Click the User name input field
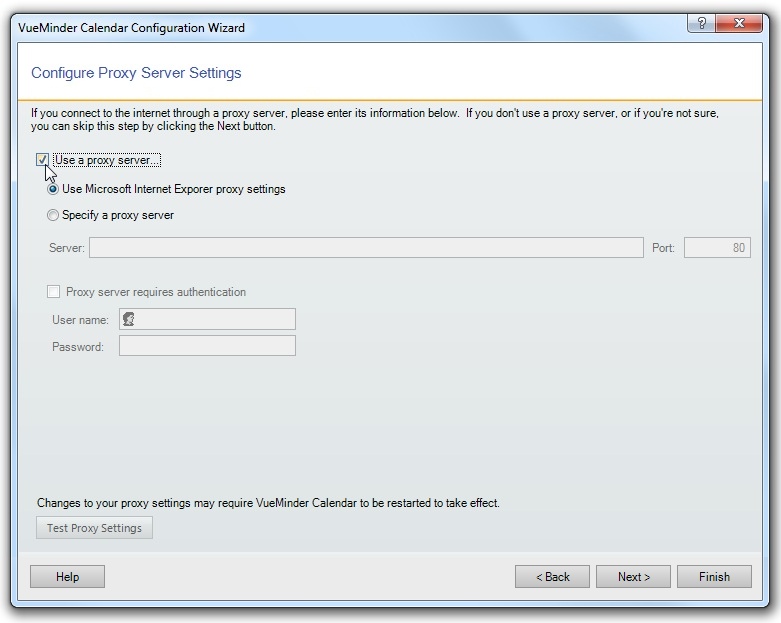This screenshot has width=781, height=623. [x=207, y=319]
